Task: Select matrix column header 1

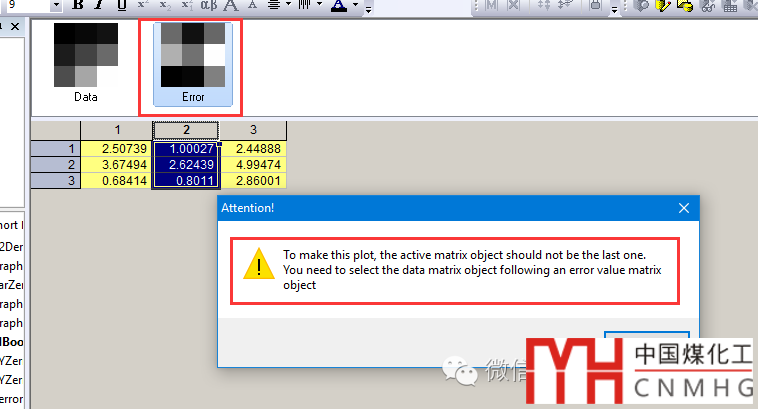Action: click(117, 130)
